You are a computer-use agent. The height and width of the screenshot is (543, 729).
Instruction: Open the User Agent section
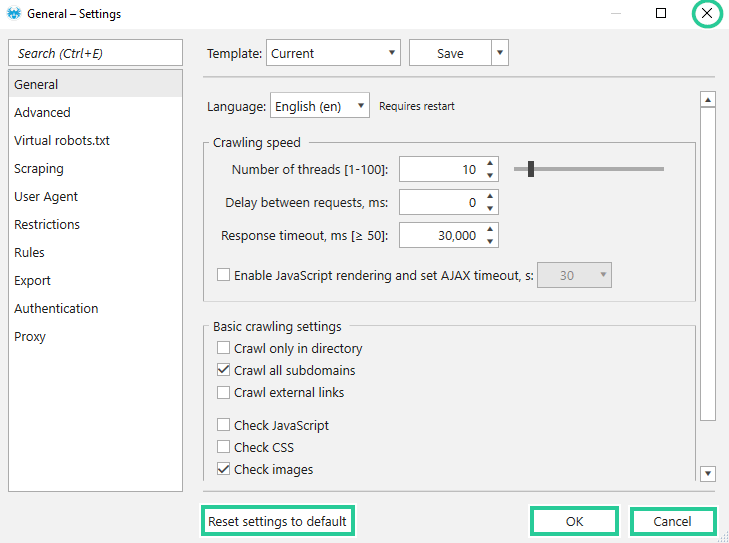point(95,196)
